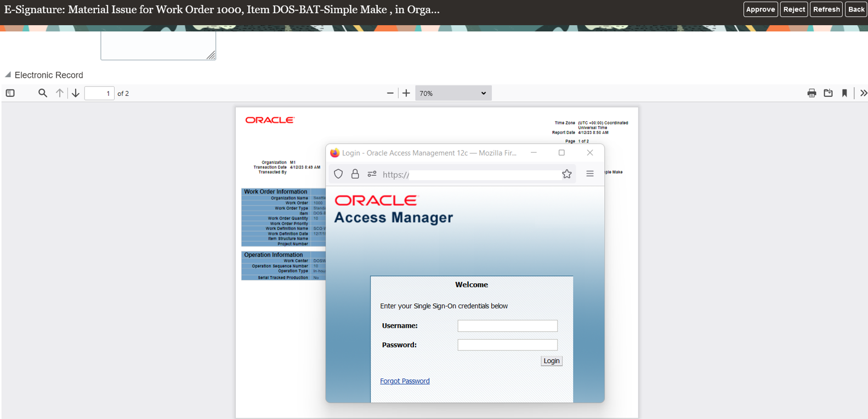868x419 pixels.
Task: Maximize the Firefox login window
Action: pyautogui.click(x=561, y=153)
